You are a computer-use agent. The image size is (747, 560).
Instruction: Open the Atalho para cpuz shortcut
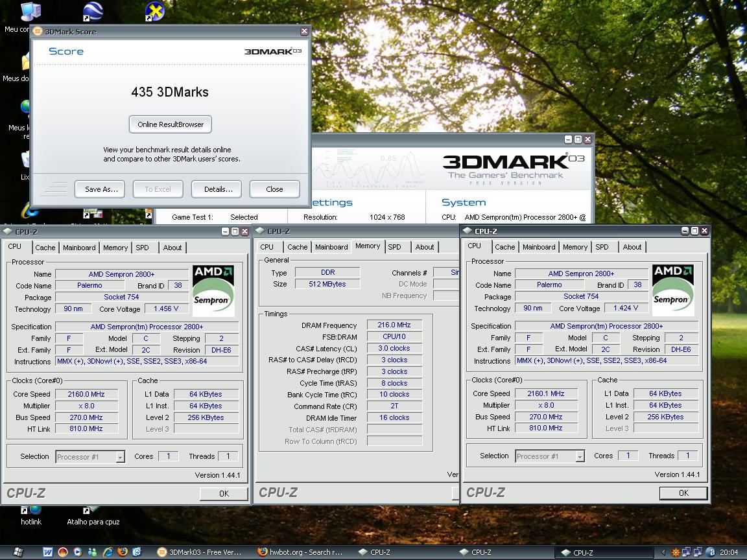click(93, 516)
